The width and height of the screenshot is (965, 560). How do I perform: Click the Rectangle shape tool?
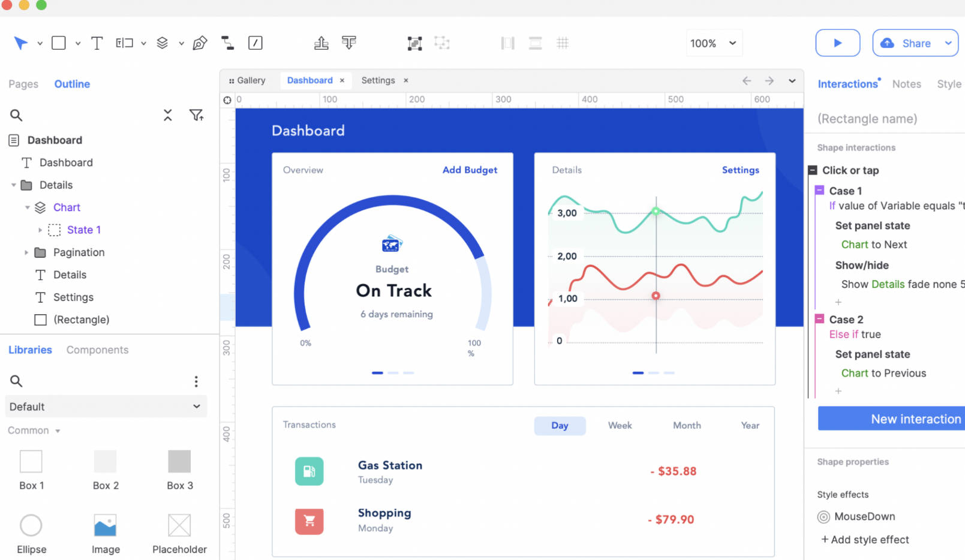(x=59, y=43)
